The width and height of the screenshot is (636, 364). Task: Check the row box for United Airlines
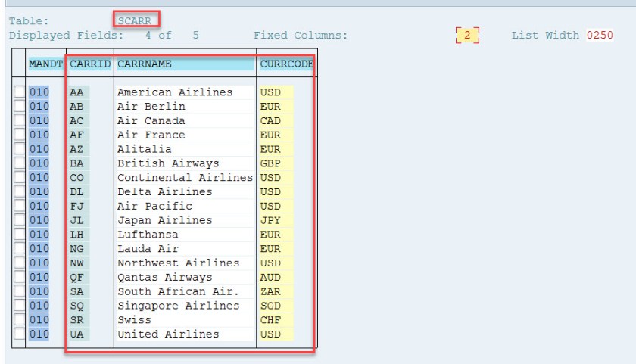(20, 334)
